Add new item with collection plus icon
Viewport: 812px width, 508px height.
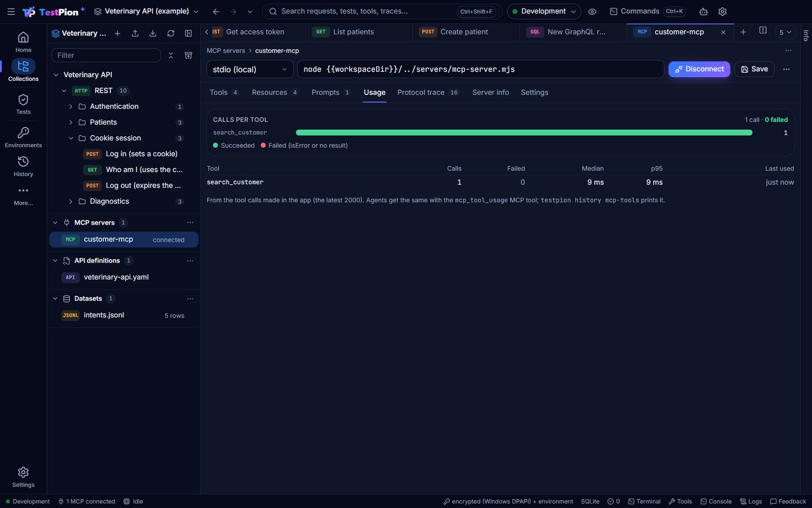tap(117, 33)
